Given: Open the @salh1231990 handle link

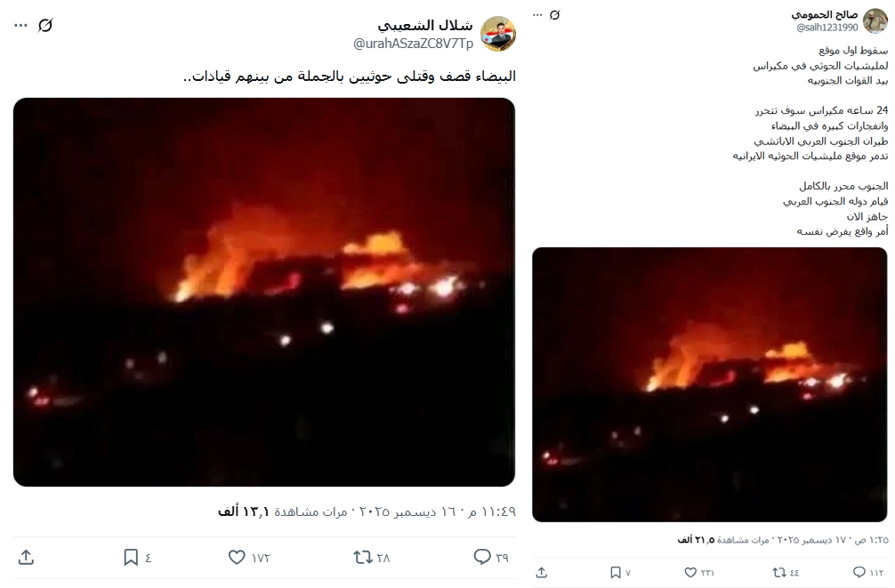Looking at the screenshot, I should [827, 28].
